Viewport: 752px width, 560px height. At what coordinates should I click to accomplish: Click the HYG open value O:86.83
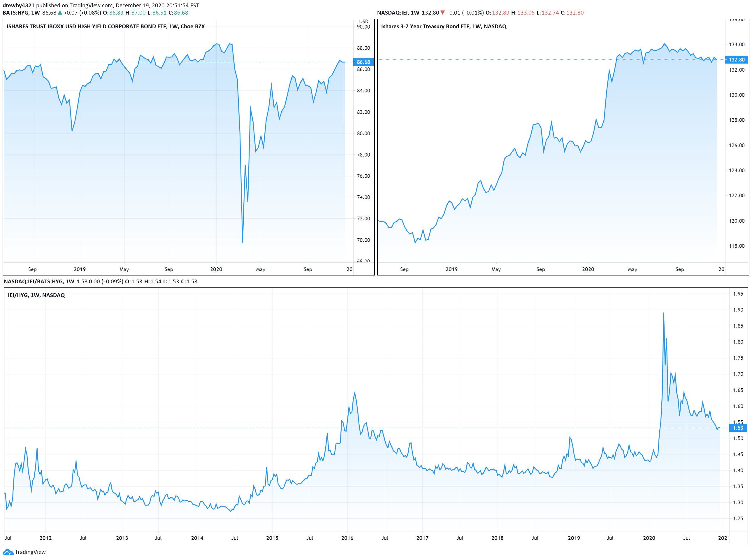click(x=113, y=13)
